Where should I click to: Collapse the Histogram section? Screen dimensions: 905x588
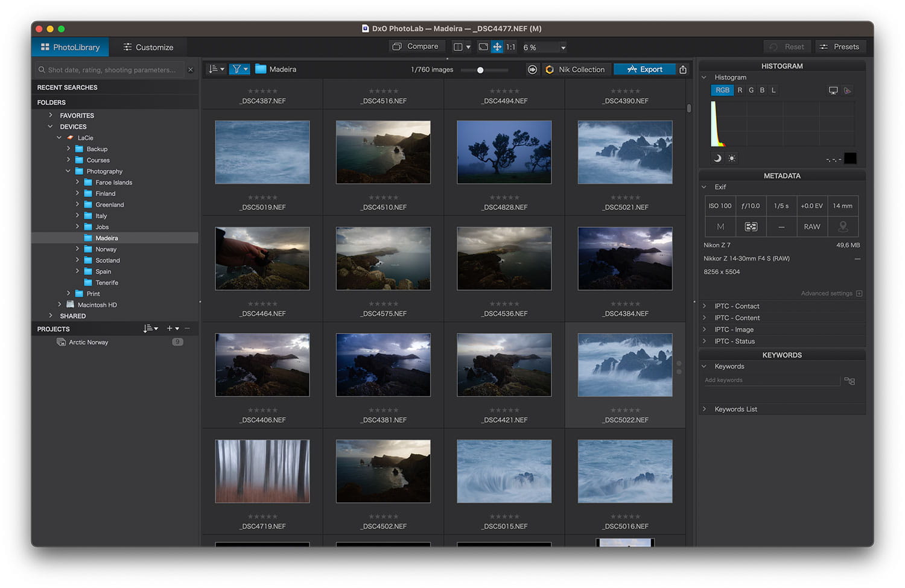(x=704, y=77)
